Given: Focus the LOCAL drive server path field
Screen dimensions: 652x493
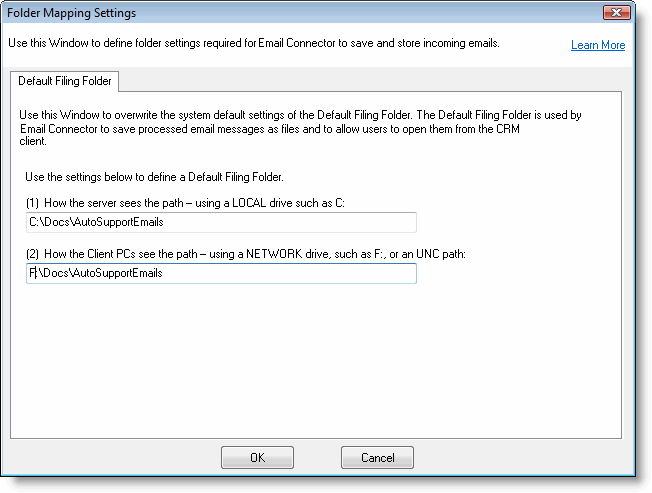Looking at the screenshot, I should [x=220, y=222].
